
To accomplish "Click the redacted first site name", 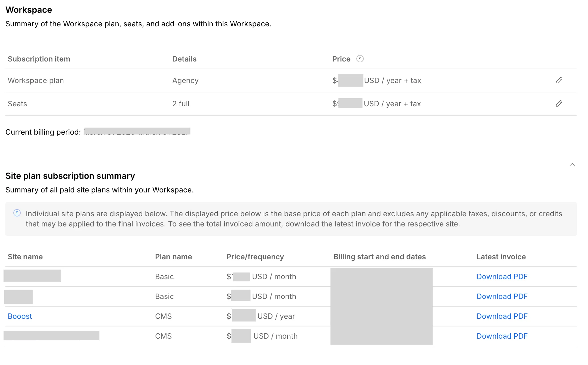I will coord(32,276).
